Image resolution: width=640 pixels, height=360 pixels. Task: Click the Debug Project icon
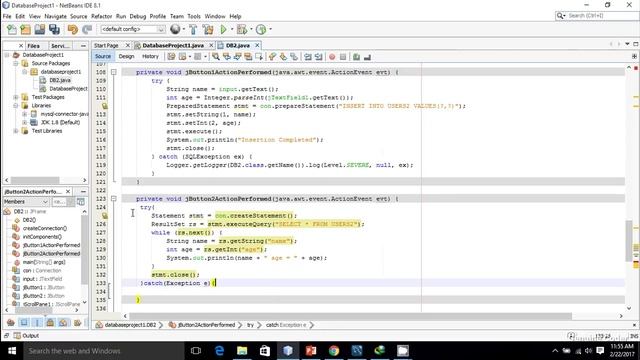coord(242,29)
